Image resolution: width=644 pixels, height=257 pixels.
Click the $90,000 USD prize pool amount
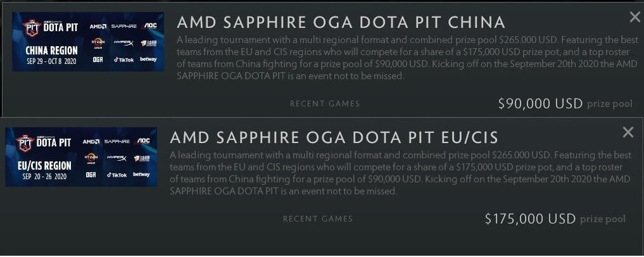540,104
